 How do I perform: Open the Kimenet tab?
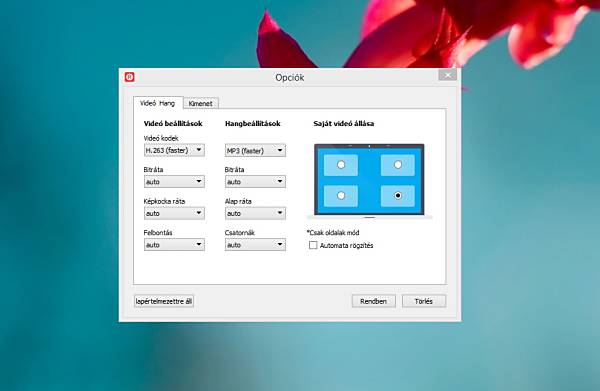(201, 103)
